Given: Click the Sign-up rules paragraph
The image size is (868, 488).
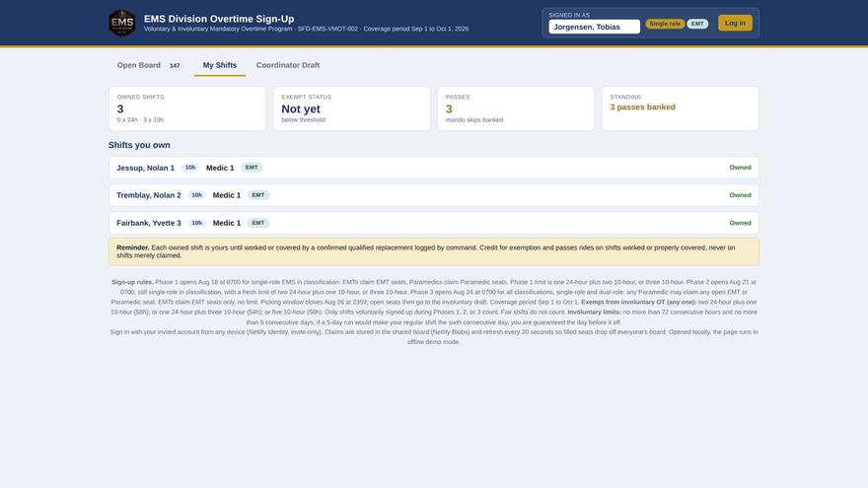Looking at the screenshot, I should [x=434, y=302].
